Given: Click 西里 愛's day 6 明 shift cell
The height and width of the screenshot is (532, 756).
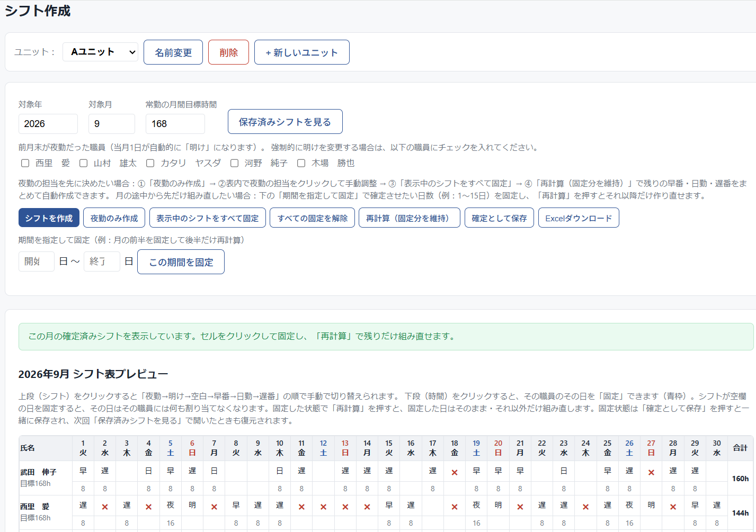Looking at the screenshot, I should pyautogui.click(x=192, y=506).
